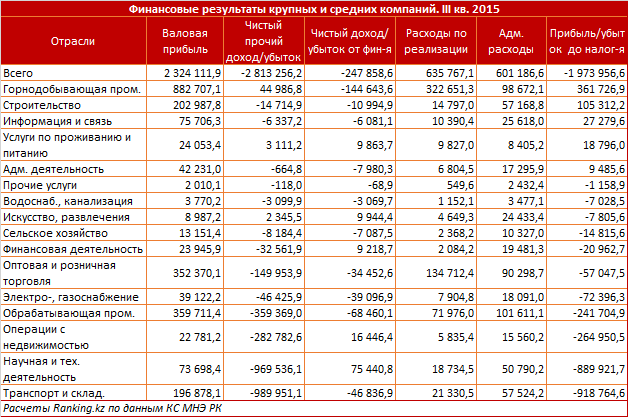Select the cell with value -1 973 956,6

pos(589,74)
